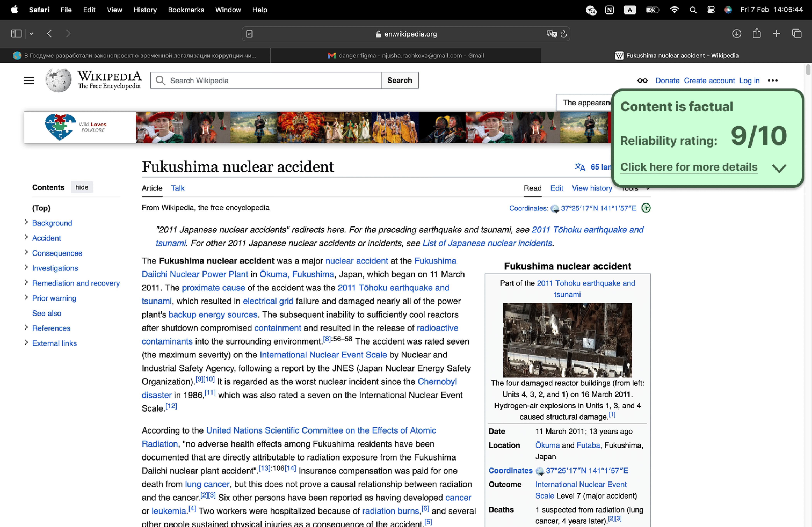Viewport: 812px width, 527px height.
Task: Hide the Contents sidebar
Action: click(x=82, y=187)
